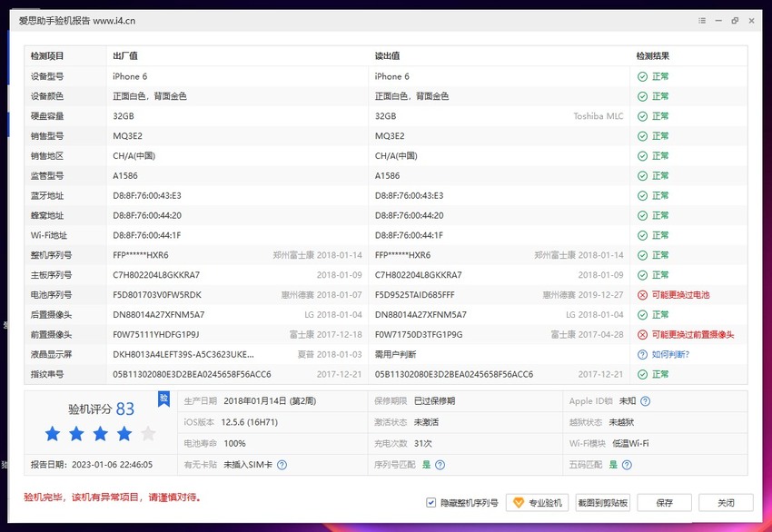
Task: Save the report with 保存 button
Action: (x=664, y=502)
